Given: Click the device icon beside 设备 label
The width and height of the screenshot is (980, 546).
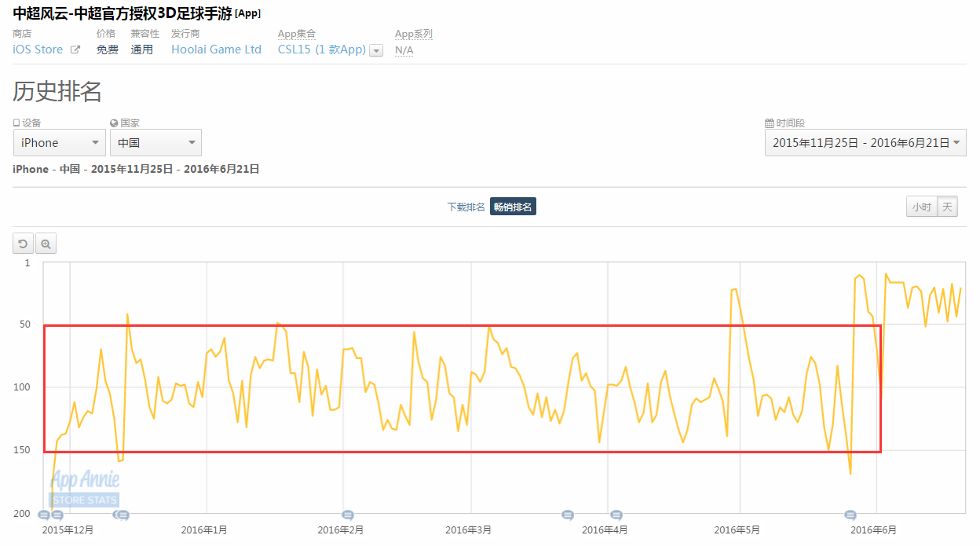Looking at the screenshot, I should [x=16, y=123].
